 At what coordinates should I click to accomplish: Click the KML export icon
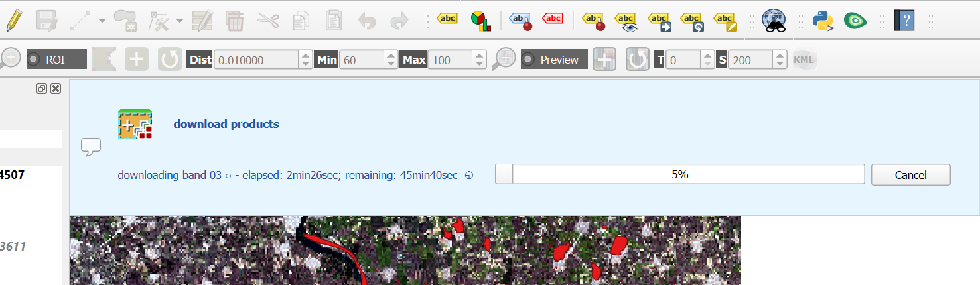804,60
